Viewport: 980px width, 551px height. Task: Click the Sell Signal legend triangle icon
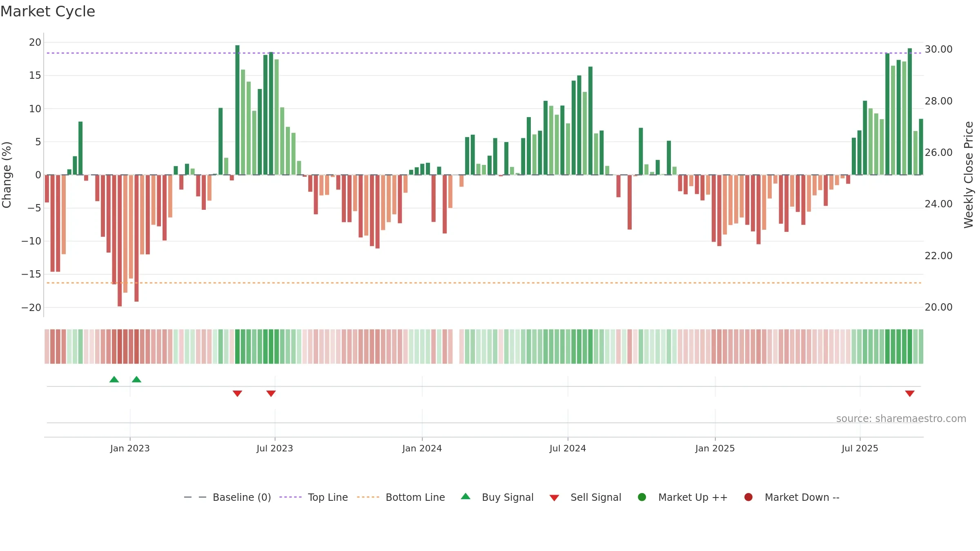(x=554, y=498)
